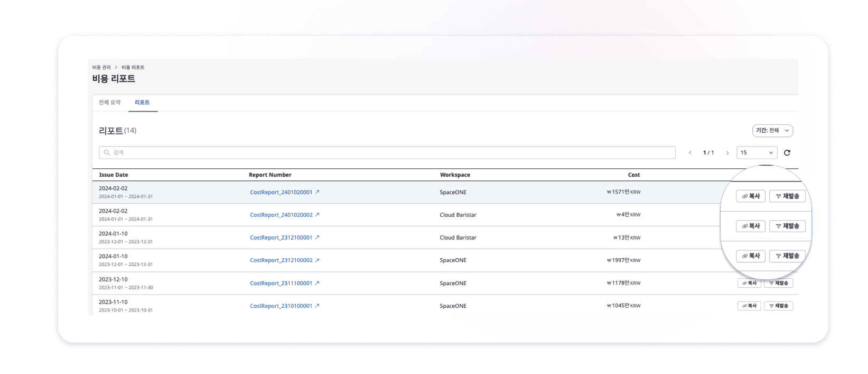Click the cost value ₩1045만 KRW
Image resolution: width=868 pixels, height=374 pixels.
[x=623, y=306]
